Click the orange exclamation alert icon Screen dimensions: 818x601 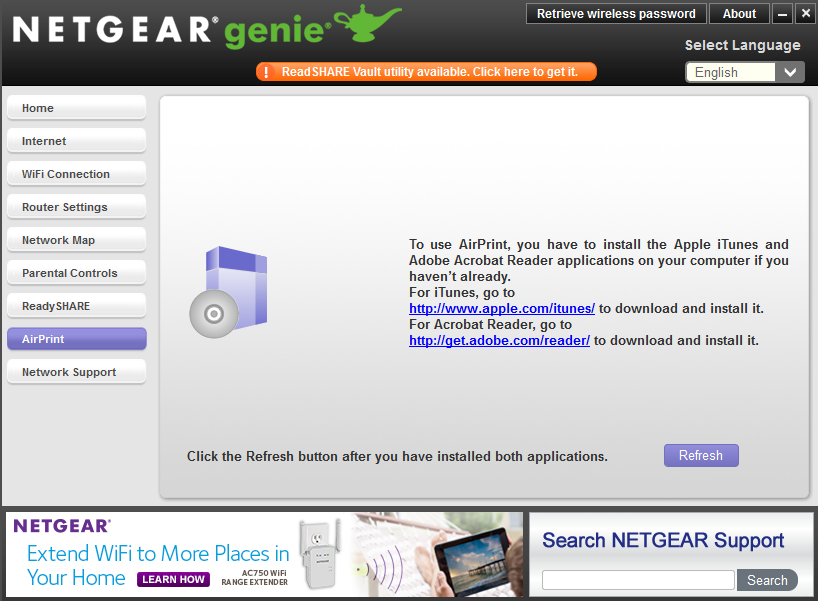pyautogui.click(x=266, y=72)
